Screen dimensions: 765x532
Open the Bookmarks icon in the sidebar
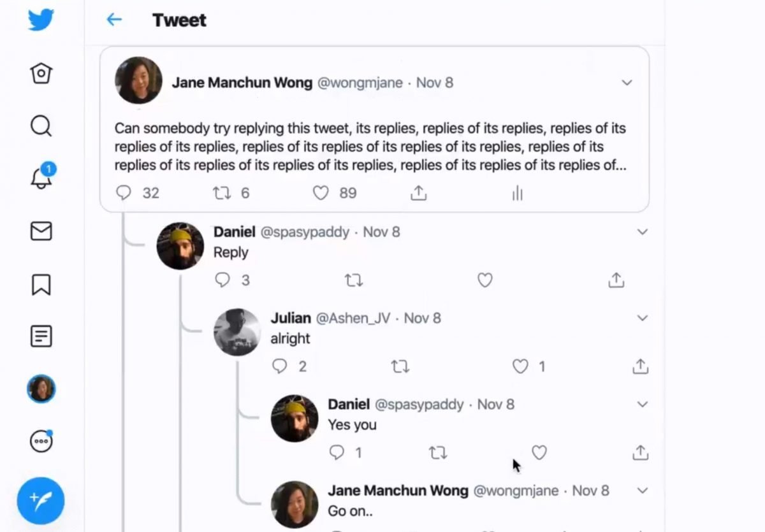pyautogui.click(x=41, y=284)
